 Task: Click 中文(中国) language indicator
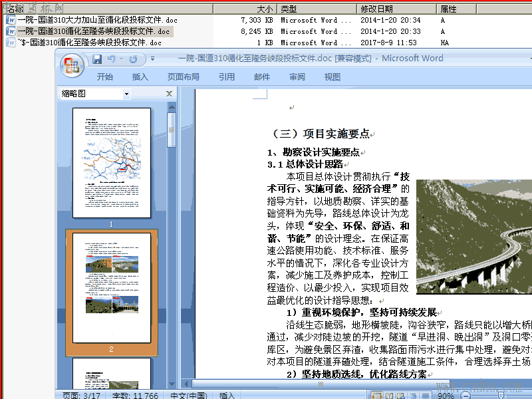(x=189, y=395)
